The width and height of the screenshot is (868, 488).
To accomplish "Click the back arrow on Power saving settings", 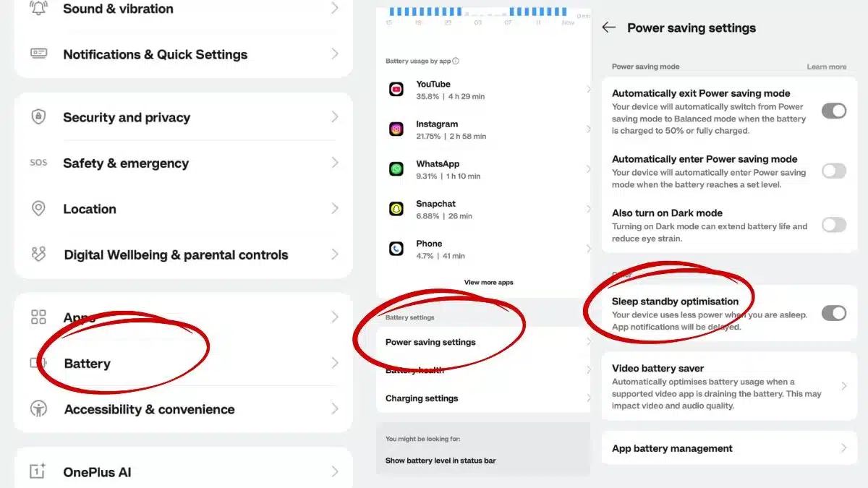I will [x=608, y=27].
